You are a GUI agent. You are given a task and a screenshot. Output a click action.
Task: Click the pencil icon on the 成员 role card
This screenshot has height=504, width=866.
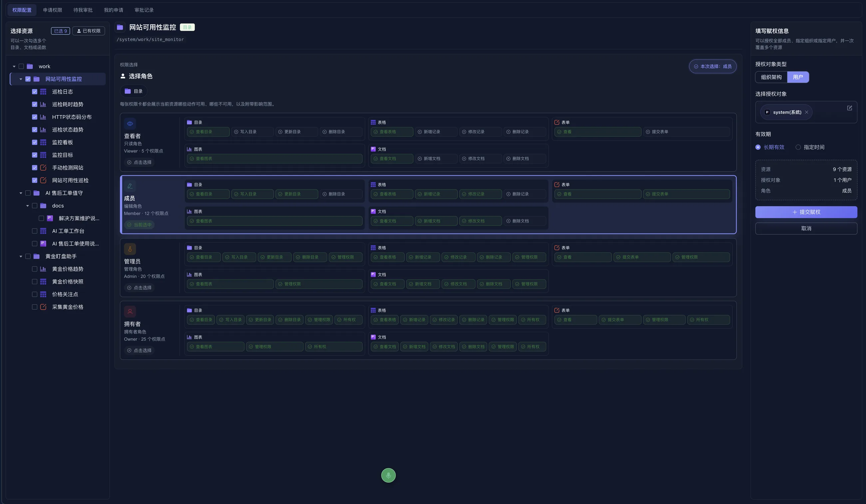130,186
